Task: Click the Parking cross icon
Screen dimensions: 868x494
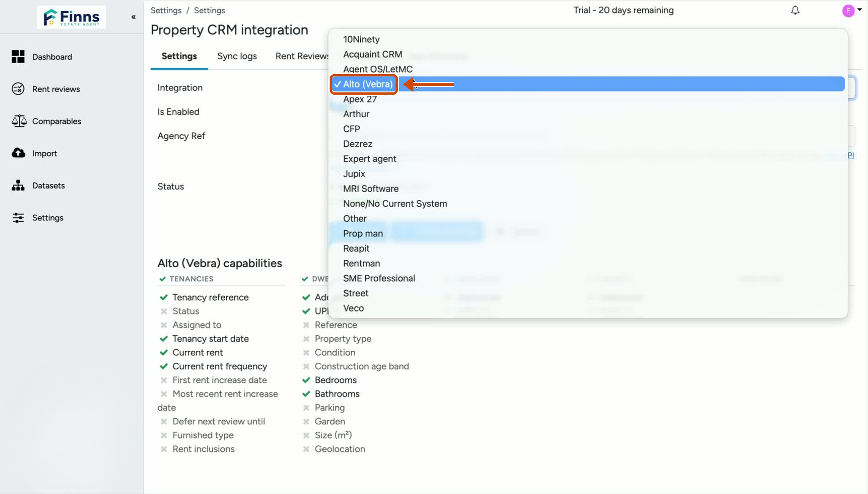Action: (x=306, y=408)
